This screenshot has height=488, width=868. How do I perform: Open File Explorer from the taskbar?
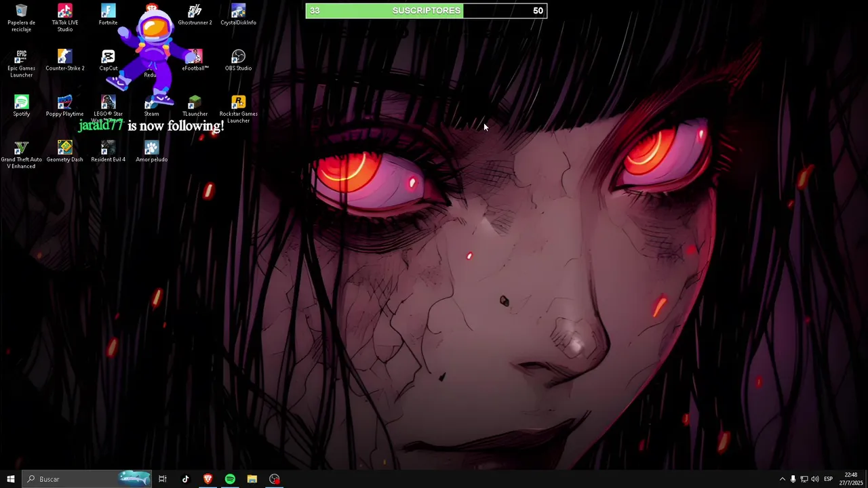tap(252, 479)
